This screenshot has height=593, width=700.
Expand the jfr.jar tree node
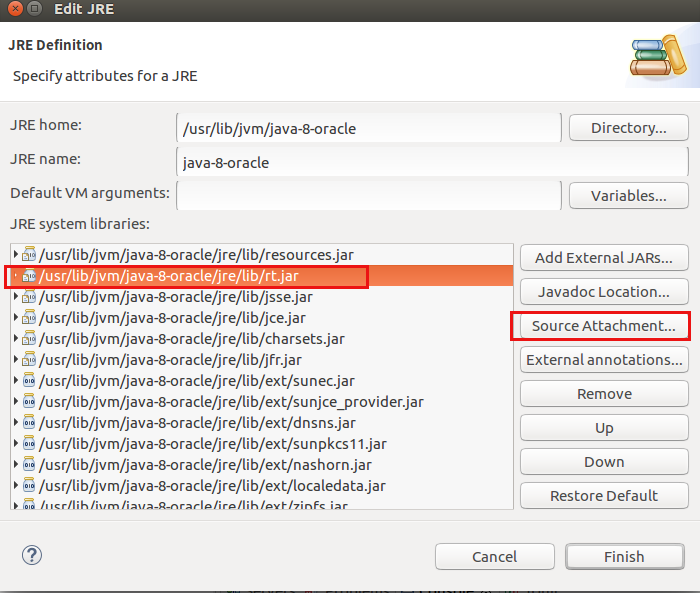coord(16,359)
